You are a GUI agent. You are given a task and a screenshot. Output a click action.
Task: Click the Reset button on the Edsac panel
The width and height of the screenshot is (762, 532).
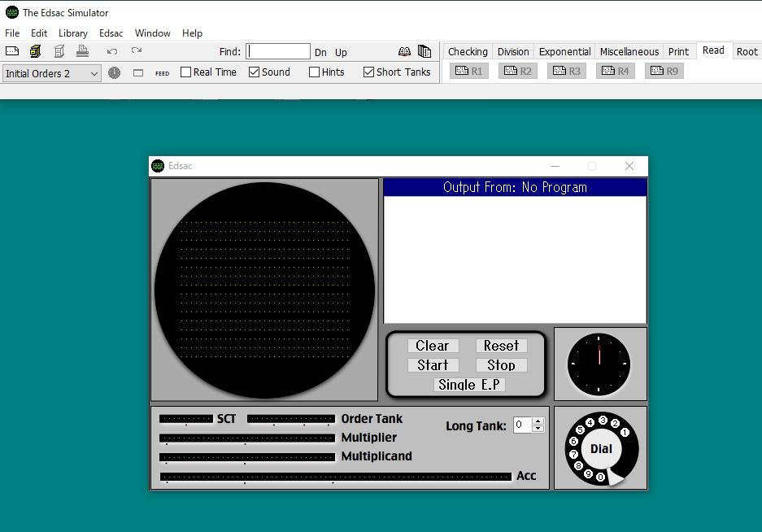501,346
